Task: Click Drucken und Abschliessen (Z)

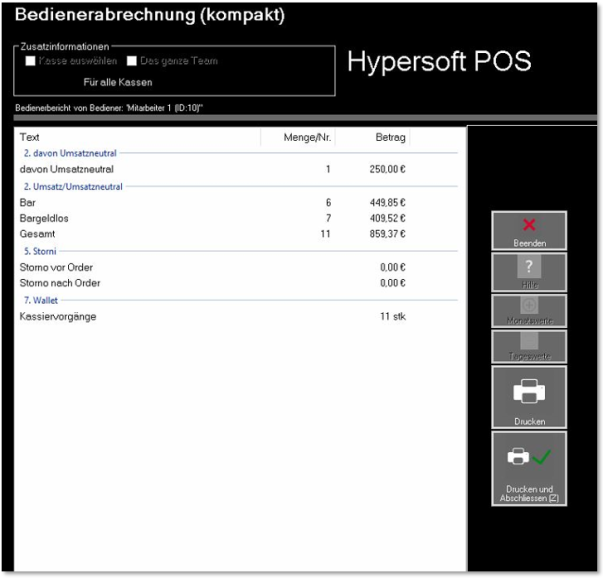Action: [x=529, y=468]
